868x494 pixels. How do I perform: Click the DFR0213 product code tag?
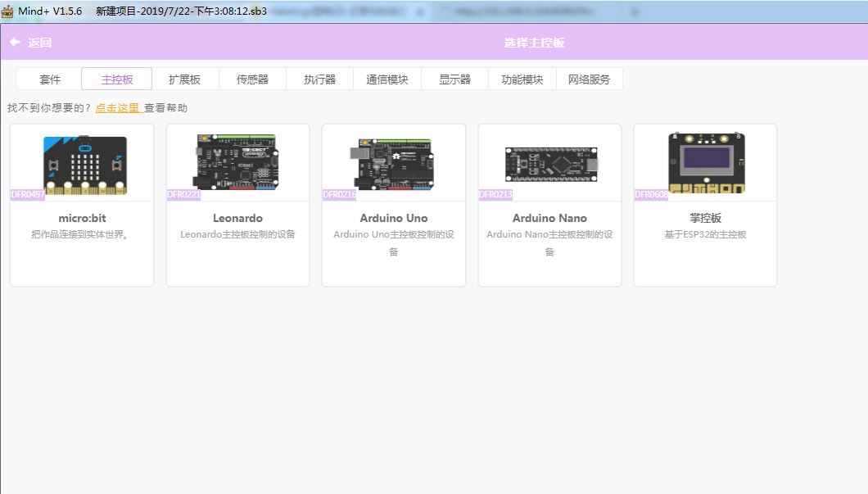point(496,194)
